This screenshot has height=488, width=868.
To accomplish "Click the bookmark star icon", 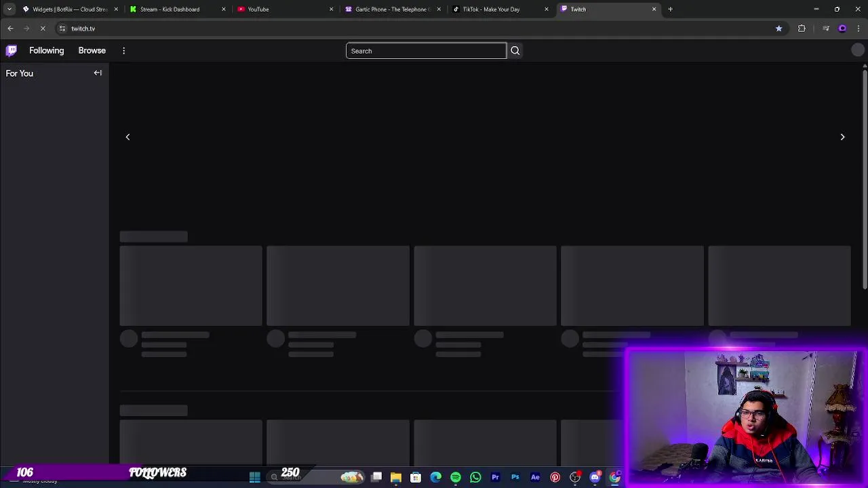I will (778, 28).
